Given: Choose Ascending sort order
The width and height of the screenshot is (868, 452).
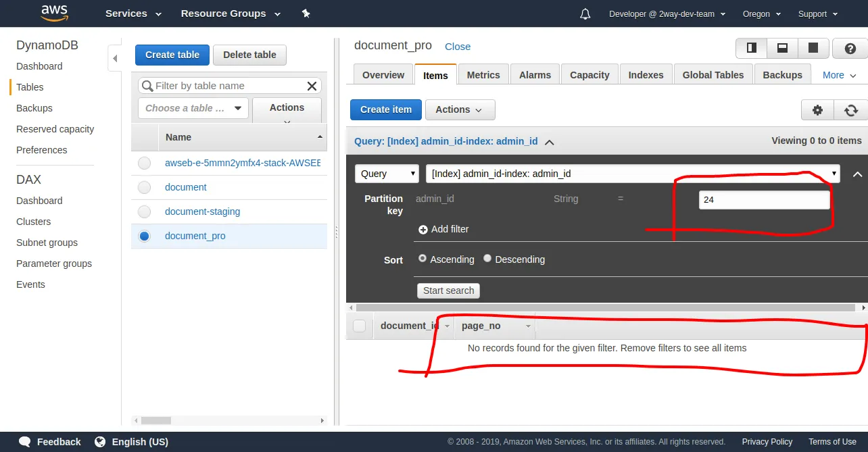Looking at the screenshot, I should (423, 259).
